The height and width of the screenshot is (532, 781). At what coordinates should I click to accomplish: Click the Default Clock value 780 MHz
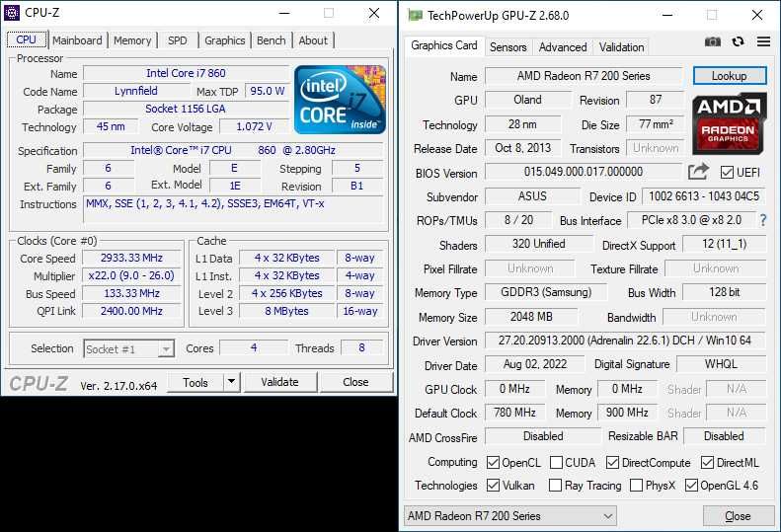coord(515,413)
